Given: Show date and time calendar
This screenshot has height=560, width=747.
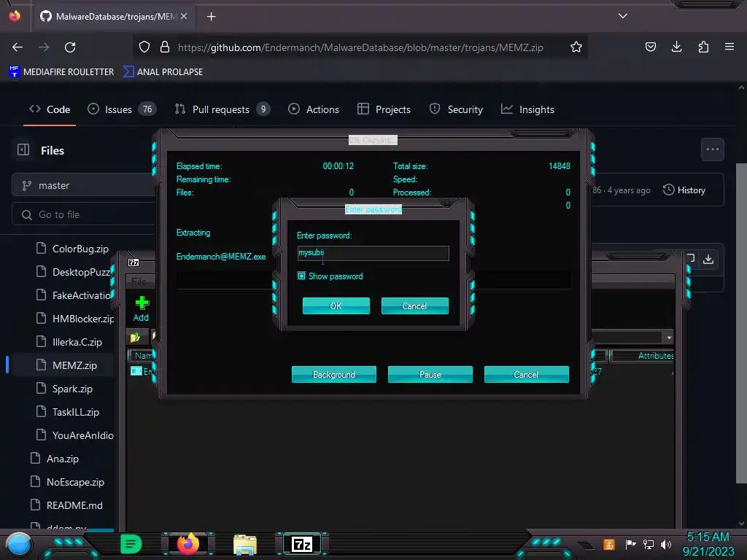Looking at the screenshot, I should [x=708, y=544].
